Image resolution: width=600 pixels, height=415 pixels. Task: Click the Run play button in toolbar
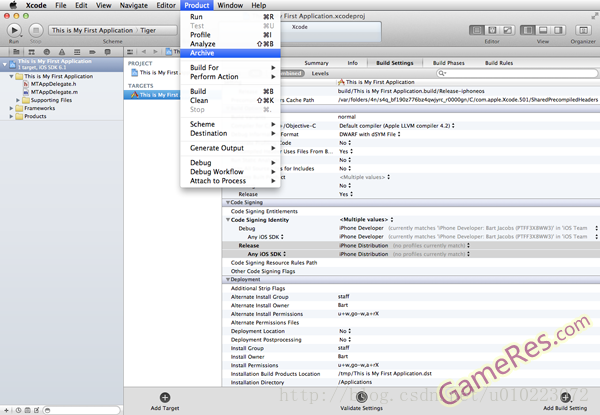[x=14, y=30]
